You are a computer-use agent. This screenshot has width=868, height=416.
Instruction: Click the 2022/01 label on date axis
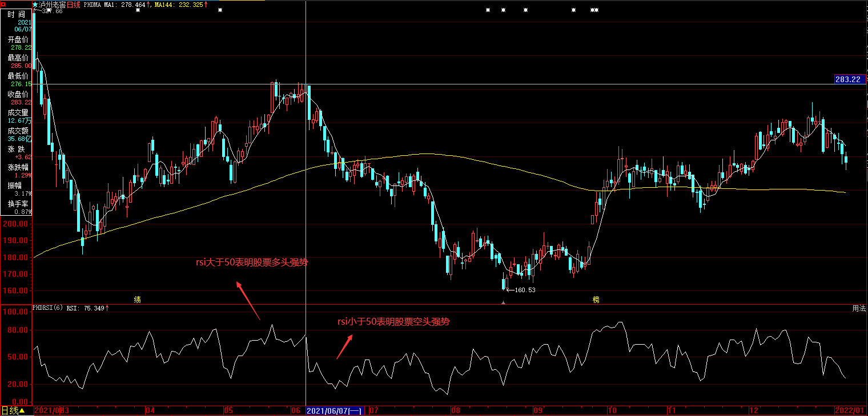[850, 410]
